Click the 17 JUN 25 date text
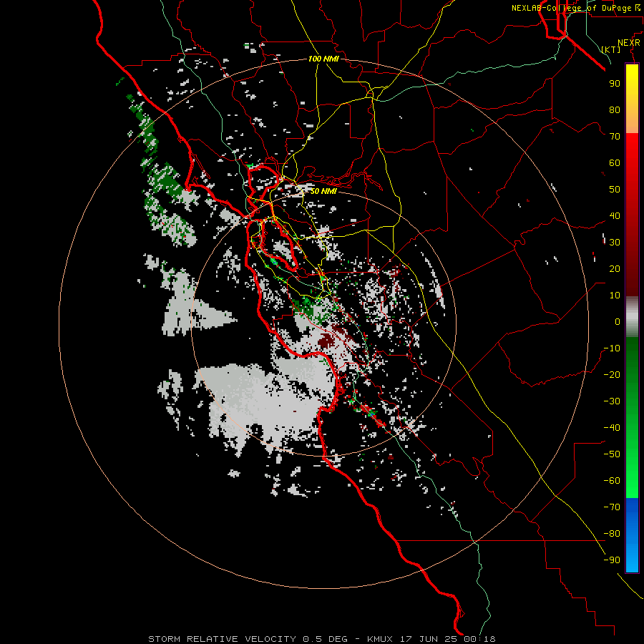Viewport: 644px width, 644px height. (429, 639)
